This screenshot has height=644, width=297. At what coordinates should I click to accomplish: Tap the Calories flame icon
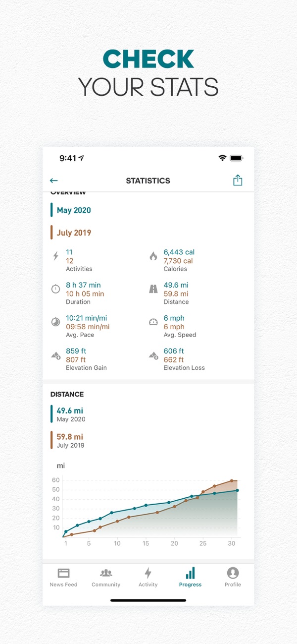coord(153,256)
